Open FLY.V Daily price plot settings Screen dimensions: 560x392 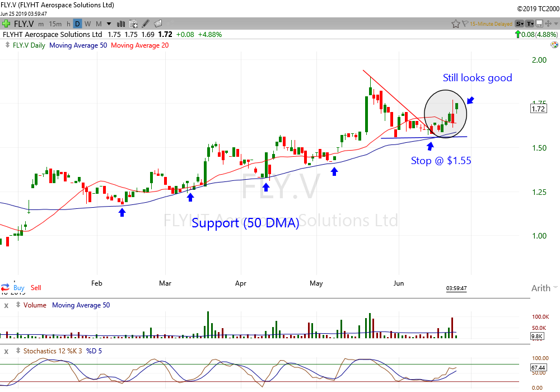[29, 45]
